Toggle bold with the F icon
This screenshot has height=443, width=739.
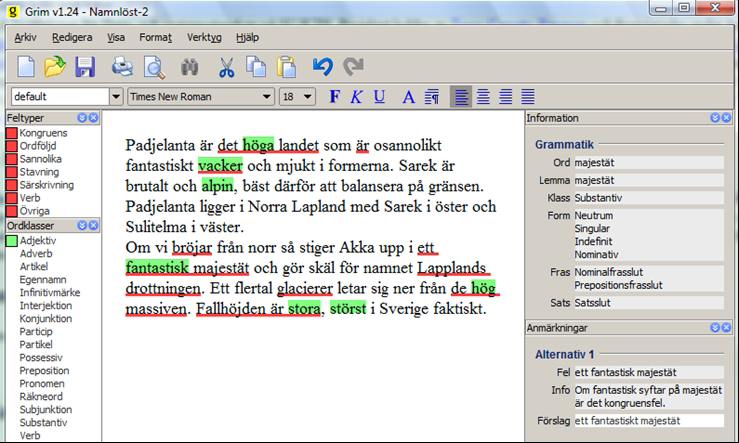tap(334, 97)
